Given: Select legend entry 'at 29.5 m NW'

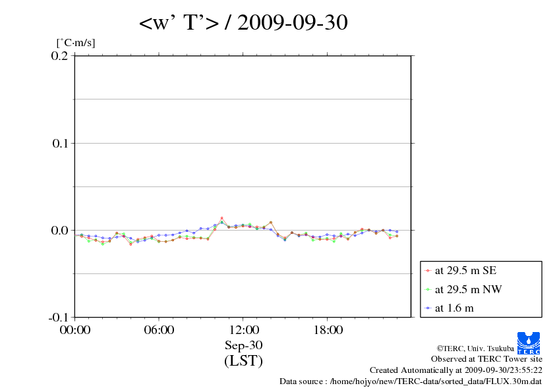Looking at the screenshot, I should (x=468, y=289).
